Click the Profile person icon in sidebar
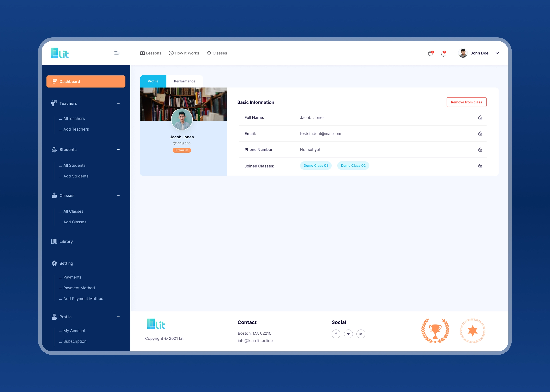Viewport: 550px width, 392px height. click(54, 317)
